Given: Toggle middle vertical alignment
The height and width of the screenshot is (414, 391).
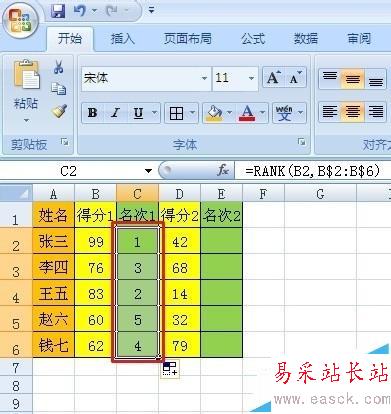Looking at the screenshot, I should (x=352, y=79).
